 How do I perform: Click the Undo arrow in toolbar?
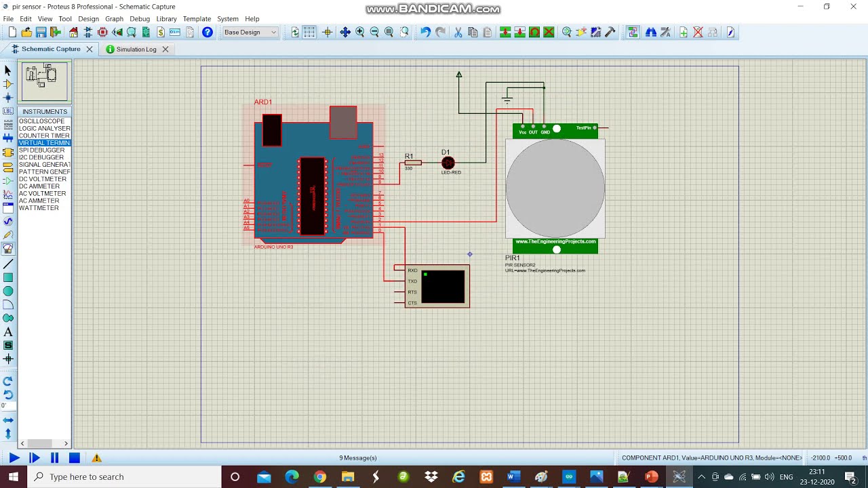pos(425,33)
